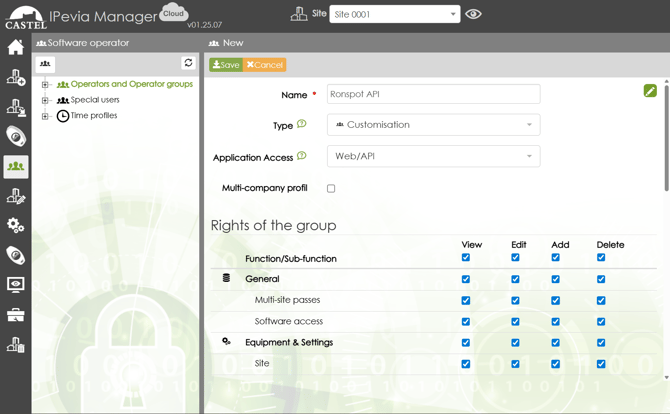Image resolution: width=670 pixels, height=414 pixels.
Task: Select Special users in the tree
Action: coord(94,100)
